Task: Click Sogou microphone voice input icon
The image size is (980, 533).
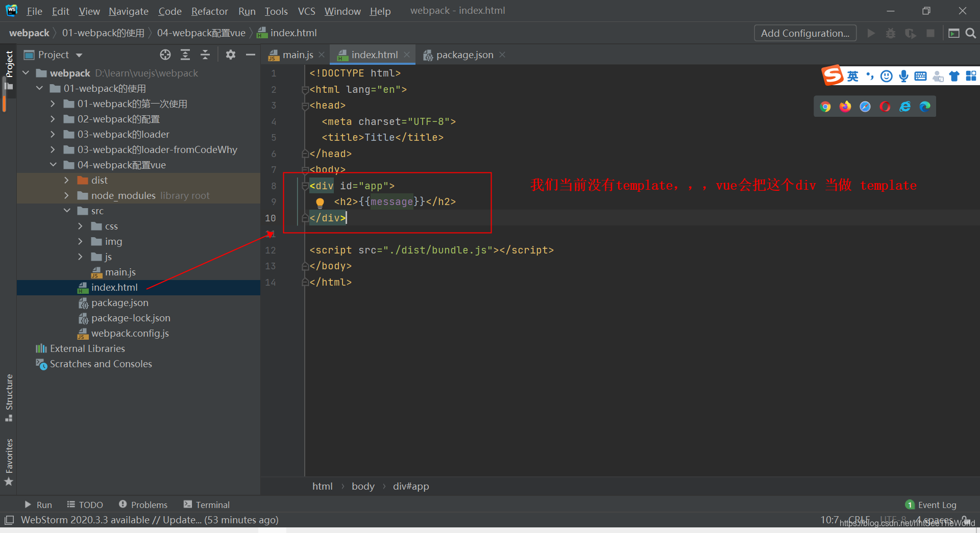Action: tap(903, 76)
